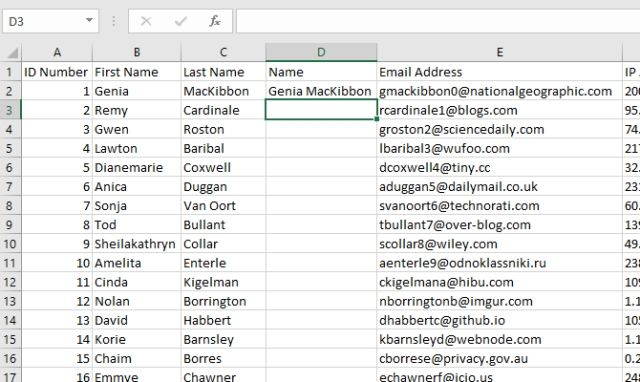640x382 pixels.
Task: Select the last name cell Van Oort
Action: pyautogui.click(x=223, y=206)
